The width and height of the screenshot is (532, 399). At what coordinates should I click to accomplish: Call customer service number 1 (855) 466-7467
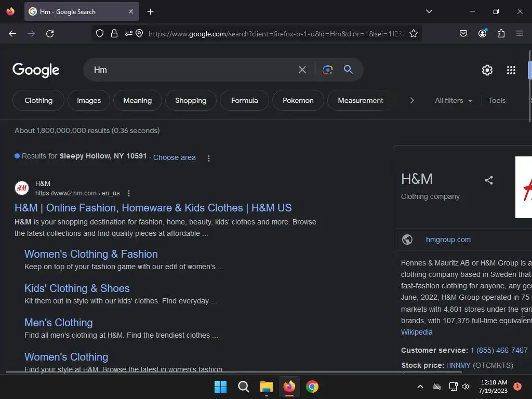499,350
